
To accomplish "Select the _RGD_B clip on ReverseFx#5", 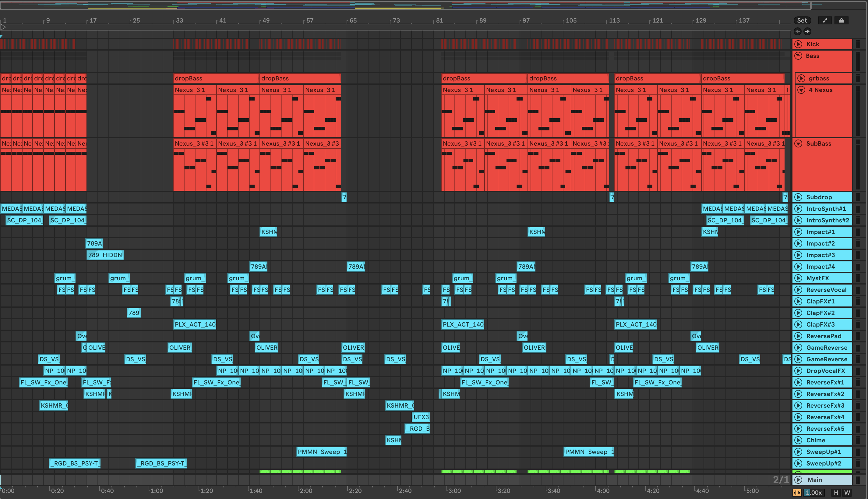I will pyautogui.click(x=417, y=429).
